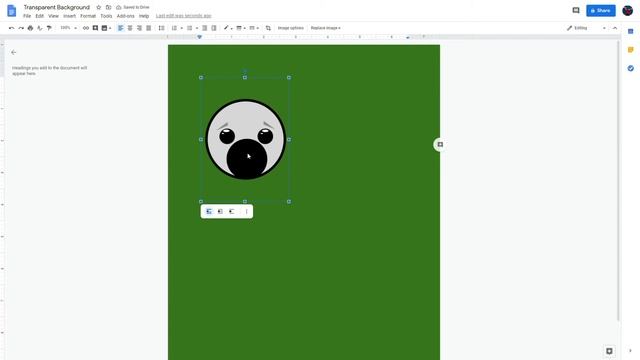Click the Move to folder icon
The width and height of the screenshot is (640, 360).
point(108,7)
